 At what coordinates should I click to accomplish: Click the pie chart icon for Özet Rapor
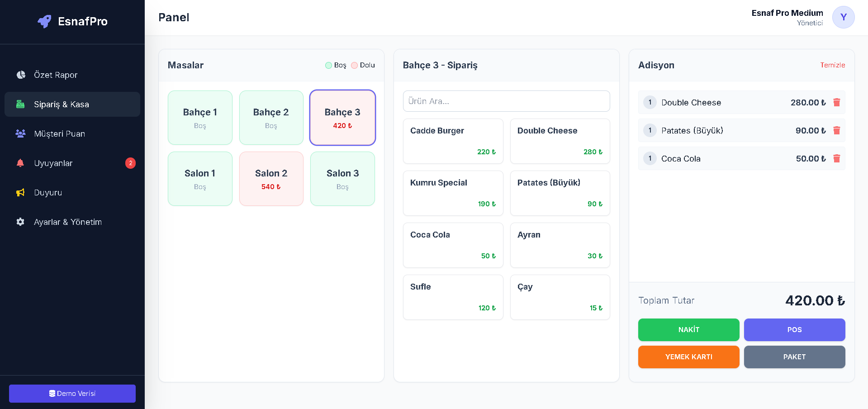pyautogui.click(x=21, y=75)
